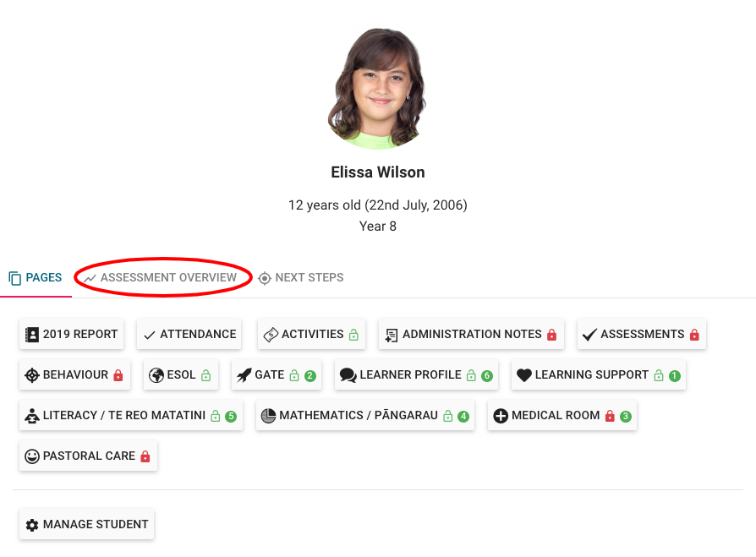Click the pie chart icon on Mathematics
Image resolution: width=756 pixels, height=557 pixels.
268,416
